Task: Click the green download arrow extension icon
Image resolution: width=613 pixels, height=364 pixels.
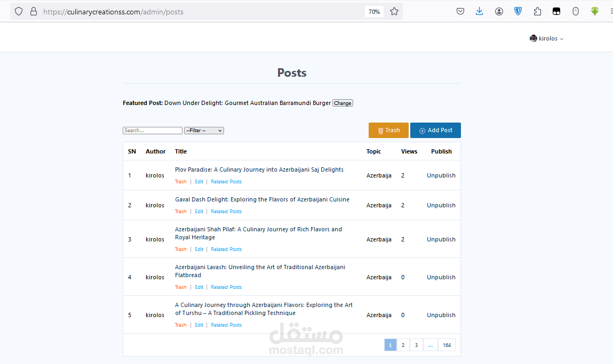Action: pos(595,11)
